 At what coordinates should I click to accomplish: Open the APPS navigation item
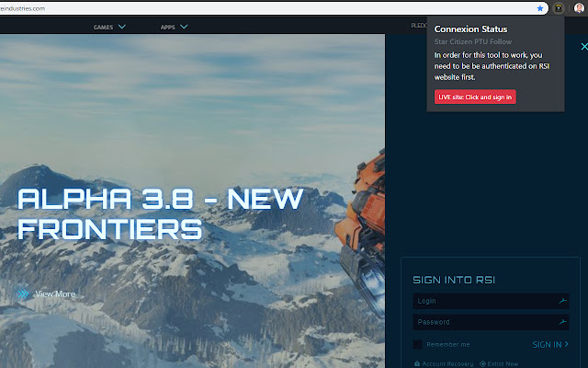pyautogui.click(x=167, y=27)
